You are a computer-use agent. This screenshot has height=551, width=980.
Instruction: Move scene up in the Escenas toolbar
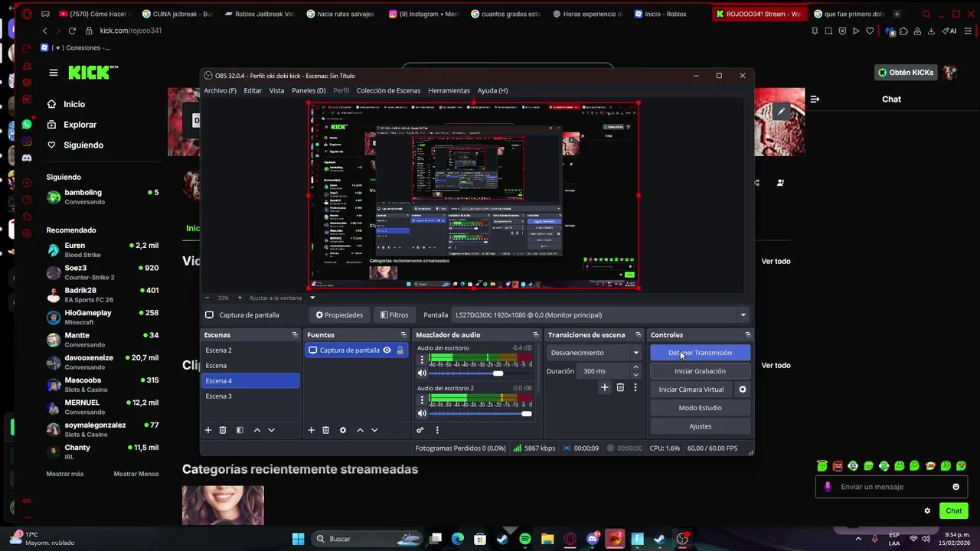coord(256,430)
